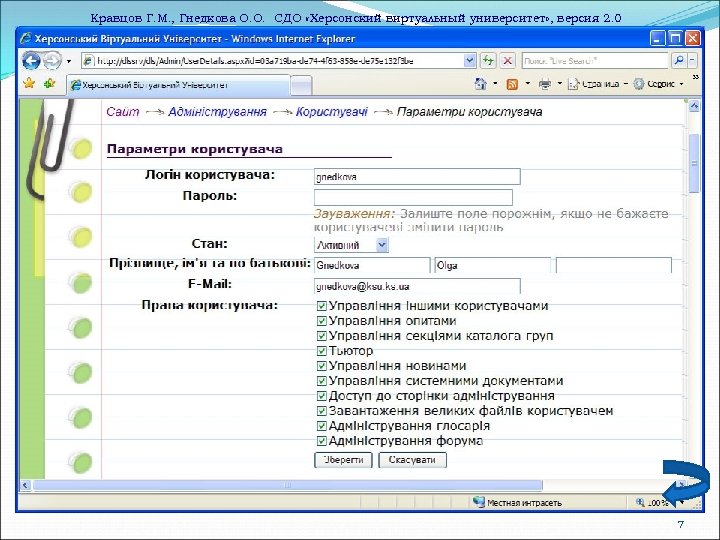Expand the toolbar overflow chevron

click(x=695, y=77)
